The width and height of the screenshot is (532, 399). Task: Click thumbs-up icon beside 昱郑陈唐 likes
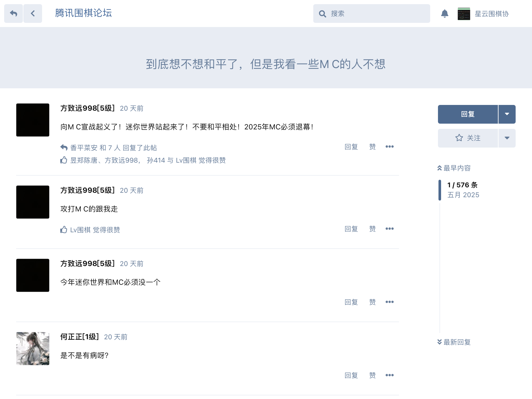[64, 160]
